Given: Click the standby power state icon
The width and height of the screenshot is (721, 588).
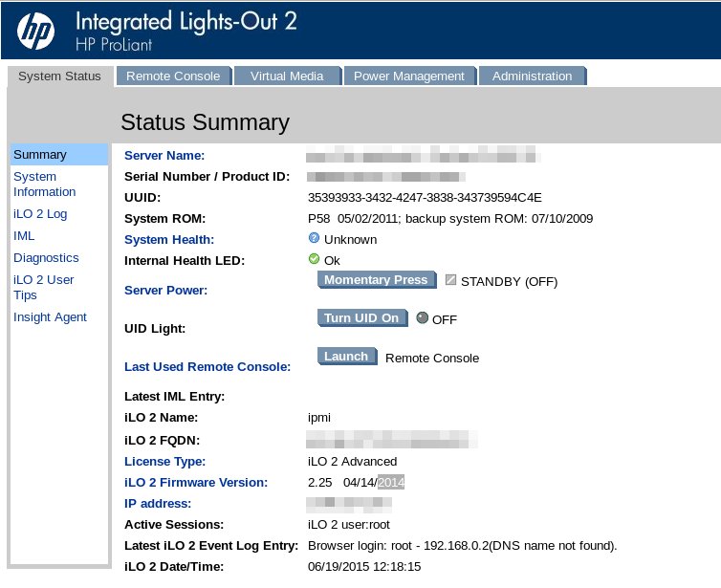Looking at the screenshot, I should [450, 280].
